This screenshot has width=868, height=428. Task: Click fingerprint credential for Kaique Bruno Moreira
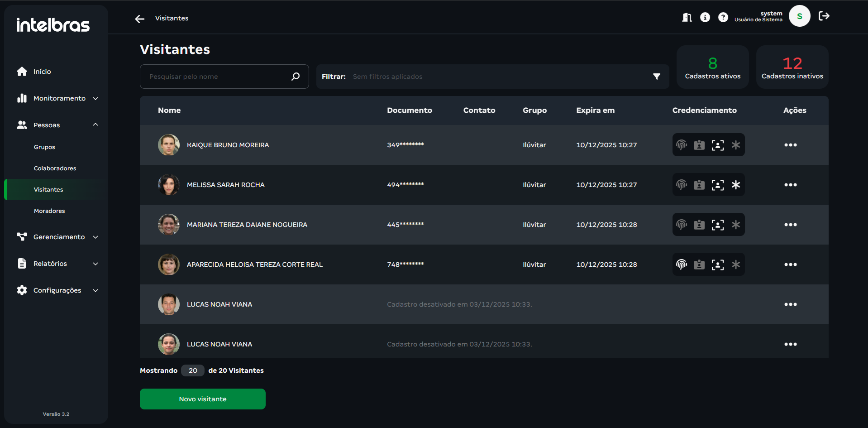[x=681, y=145]
